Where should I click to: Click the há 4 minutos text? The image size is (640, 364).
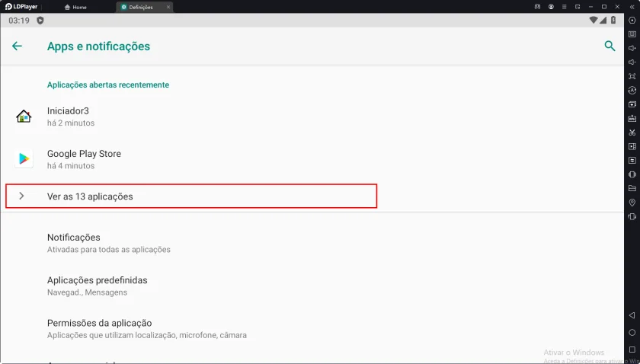click(71, 166)
